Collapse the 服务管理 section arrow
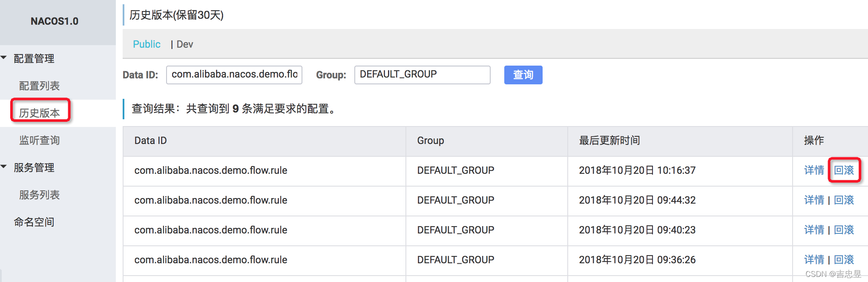The width and height of the screenshot is (868, 282). tap(4, 166)
